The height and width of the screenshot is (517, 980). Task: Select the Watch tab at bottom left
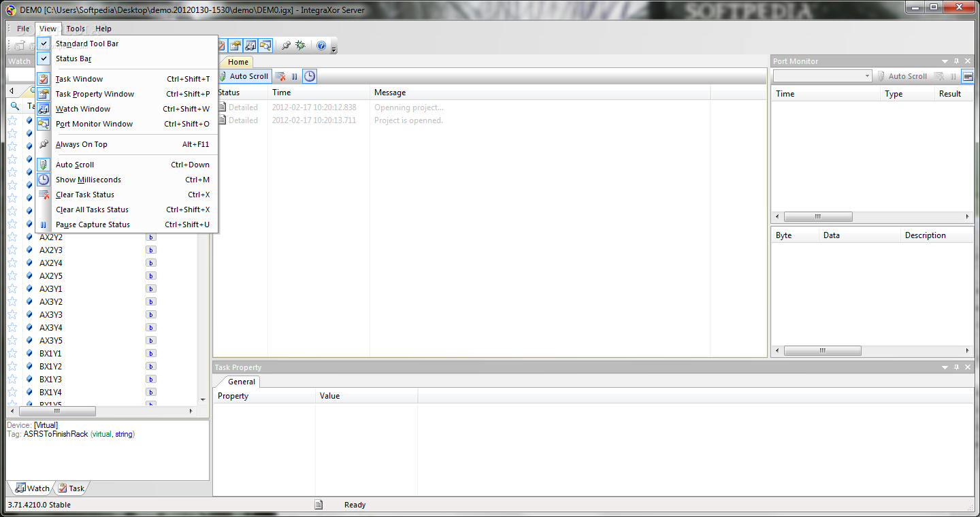tap(32, 488)
